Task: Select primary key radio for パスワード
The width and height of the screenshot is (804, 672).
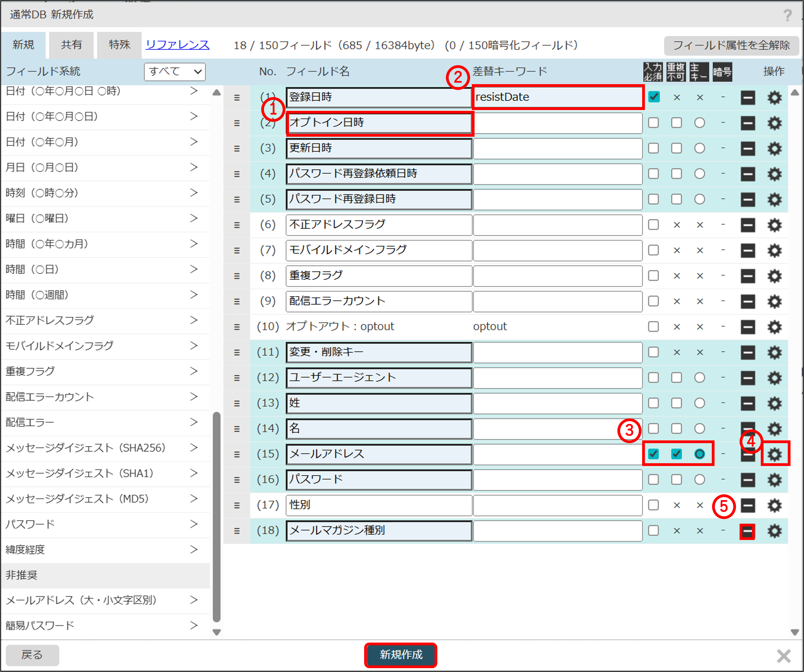Action: pyautogui.click(x=699, y=479)
